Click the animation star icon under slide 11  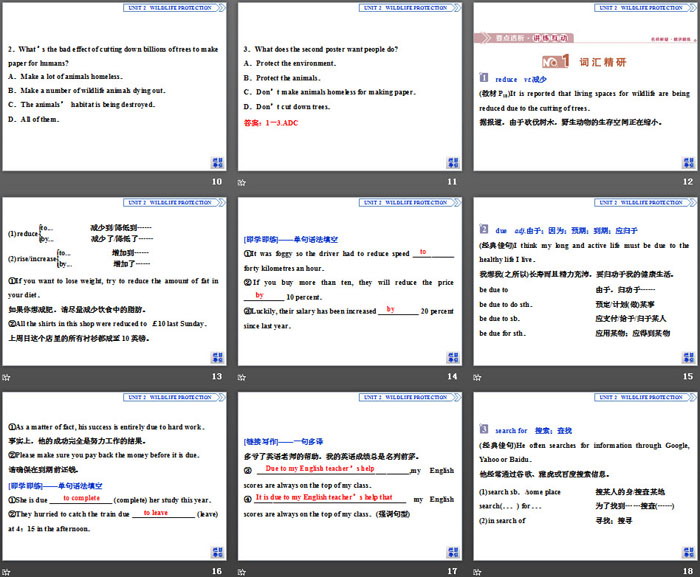(242, 183)
